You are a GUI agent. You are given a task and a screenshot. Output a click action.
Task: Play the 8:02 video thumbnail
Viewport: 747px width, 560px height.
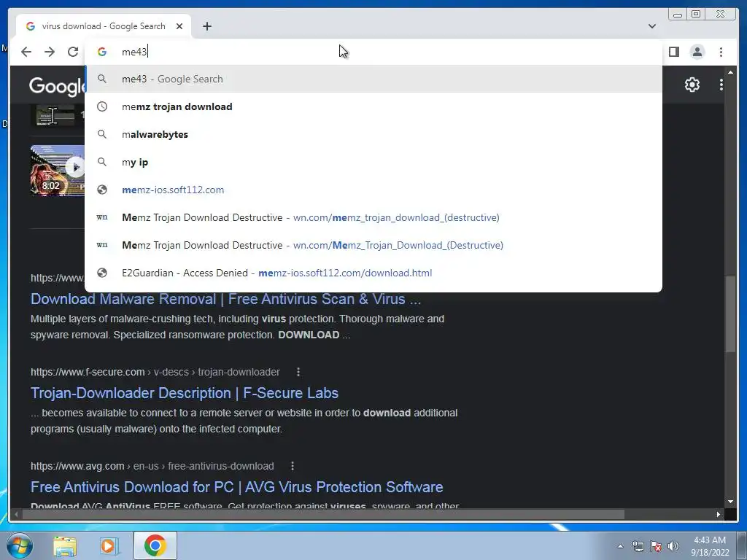click(x=58, y=171)
